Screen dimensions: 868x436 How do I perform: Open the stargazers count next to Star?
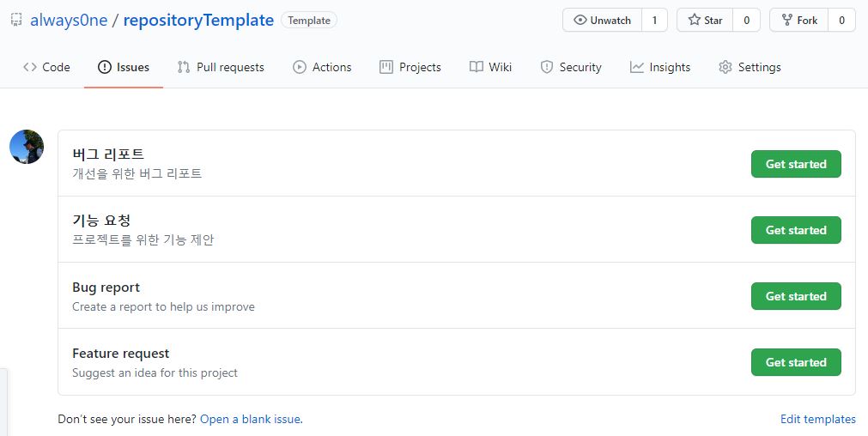pos(746,20)
